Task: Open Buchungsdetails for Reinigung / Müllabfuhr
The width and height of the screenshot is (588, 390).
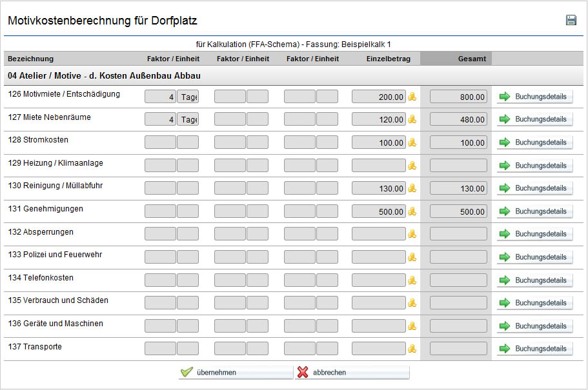Action: 534,188
